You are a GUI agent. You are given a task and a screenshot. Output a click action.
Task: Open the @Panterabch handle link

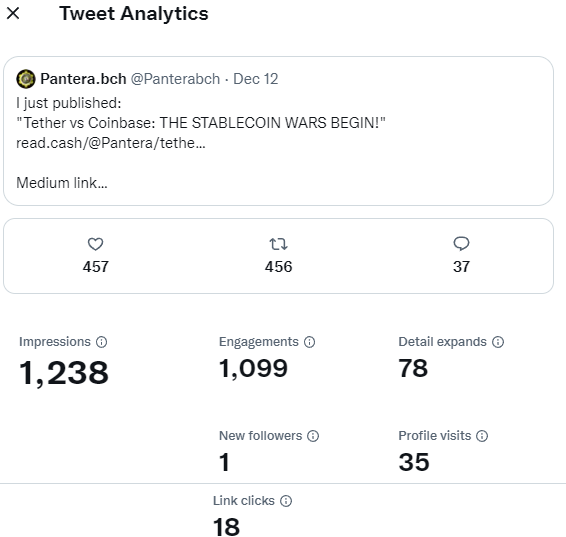click(175, 79)
